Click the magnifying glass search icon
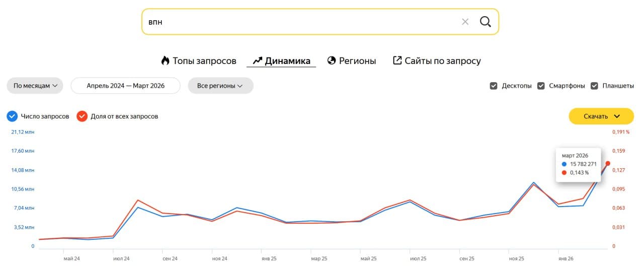Viewport: 644px width, 267px height. pyautogui.click(x=485, y=22)
